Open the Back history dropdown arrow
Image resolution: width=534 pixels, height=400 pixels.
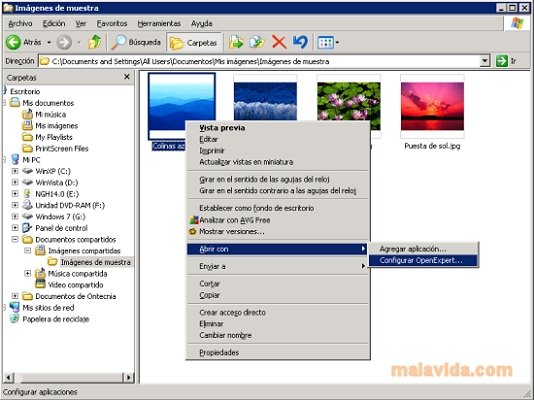tap(49, 43)
